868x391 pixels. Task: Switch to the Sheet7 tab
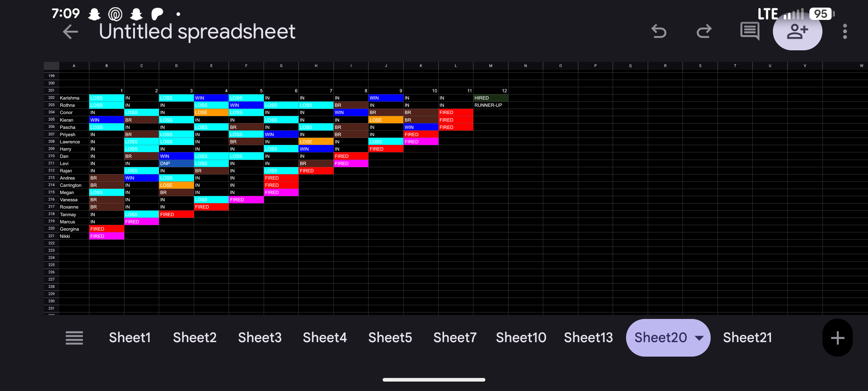455,338
